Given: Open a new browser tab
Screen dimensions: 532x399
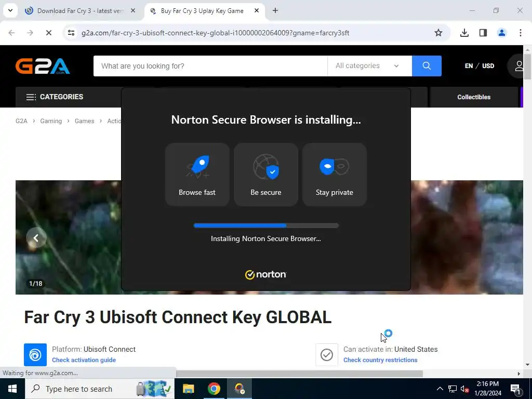Looking at the screenshot, I should pyautogui.click(x=275, y=10).
